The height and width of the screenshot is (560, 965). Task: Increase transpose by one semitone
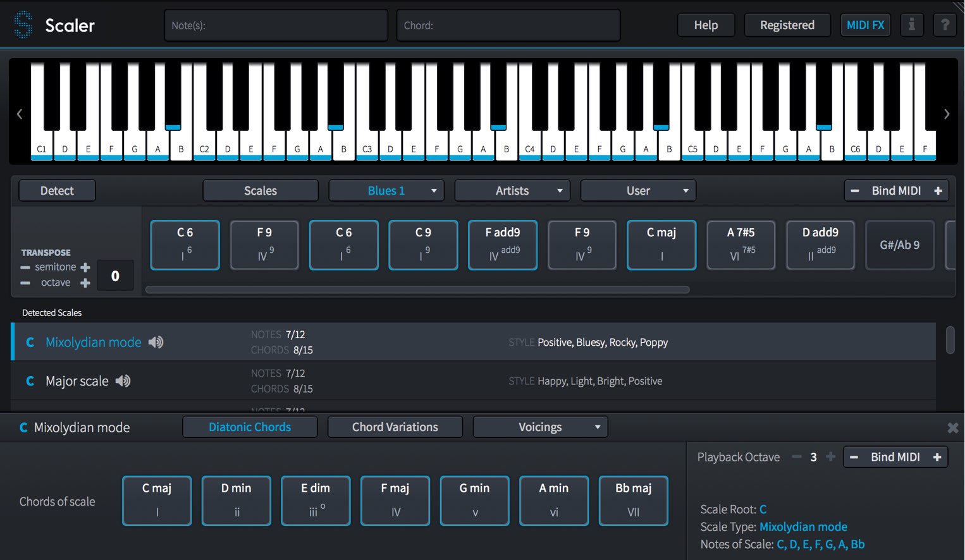pos(85,267)
